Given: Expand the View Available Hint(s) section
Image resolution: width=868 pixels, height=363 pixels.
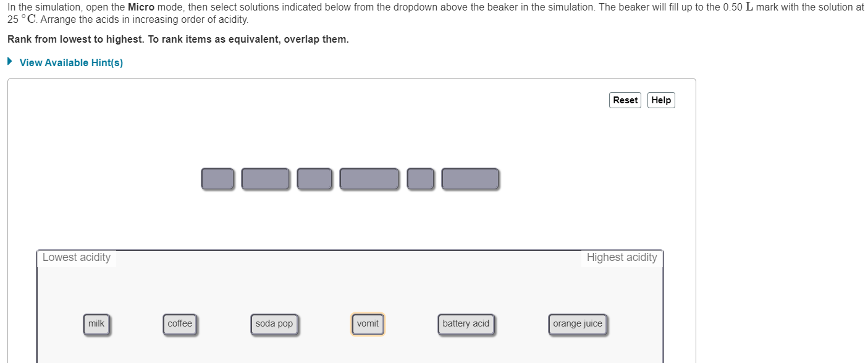Looking at the screenshot, I should point(71,62).
